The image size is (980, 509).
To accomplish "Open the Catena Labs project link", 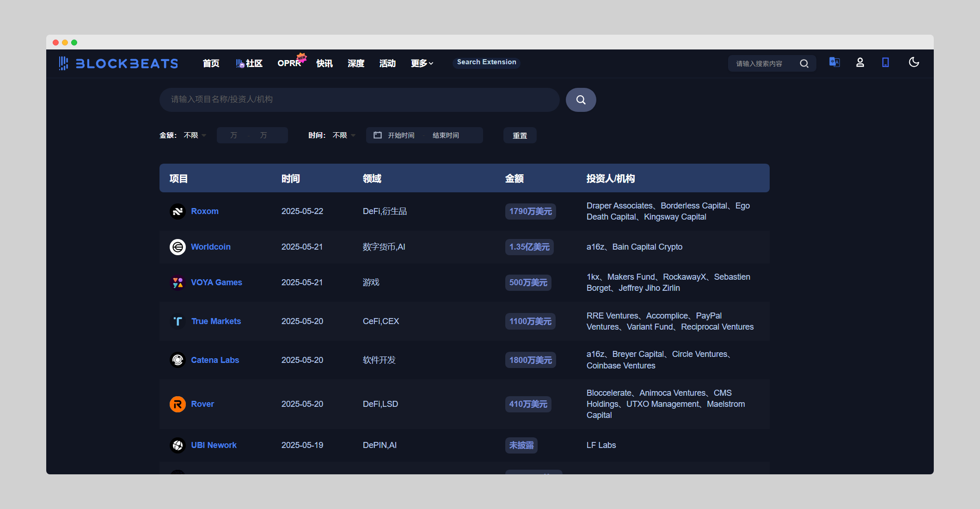I will (x=215, y=360).
